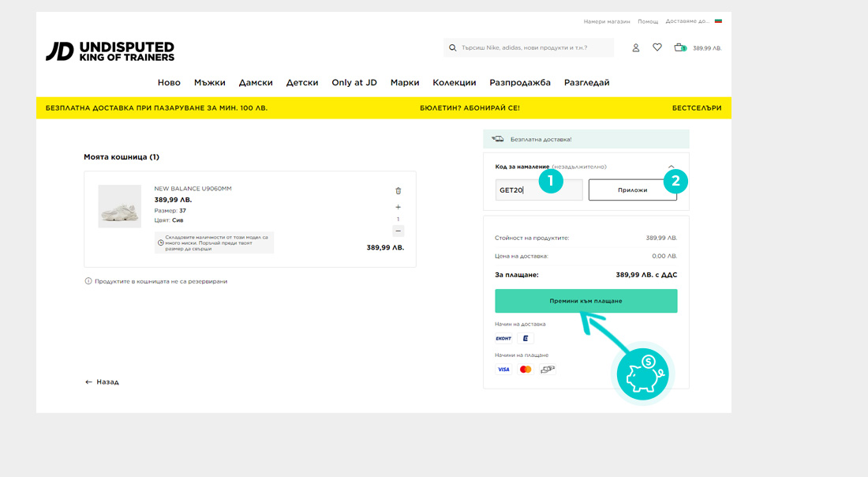This screenshot has height=477, width=868.
Task: Open the Колекции menu
Action: coord(455,83)
